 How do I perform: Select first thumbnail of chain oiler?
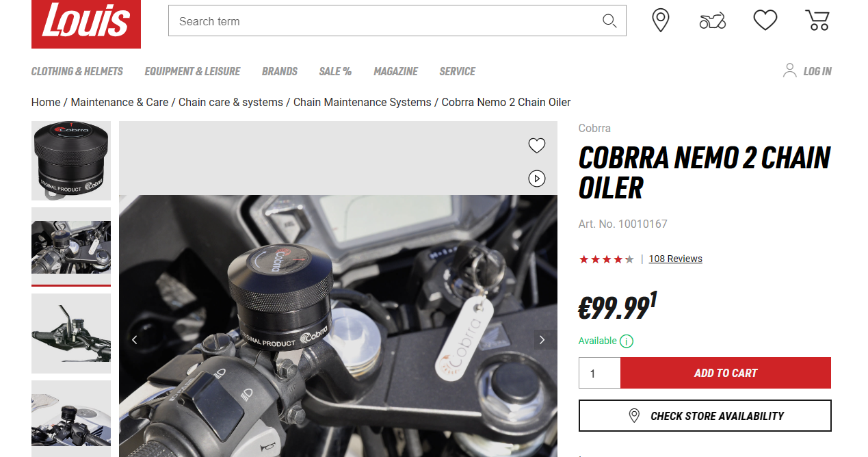[71, 161]
